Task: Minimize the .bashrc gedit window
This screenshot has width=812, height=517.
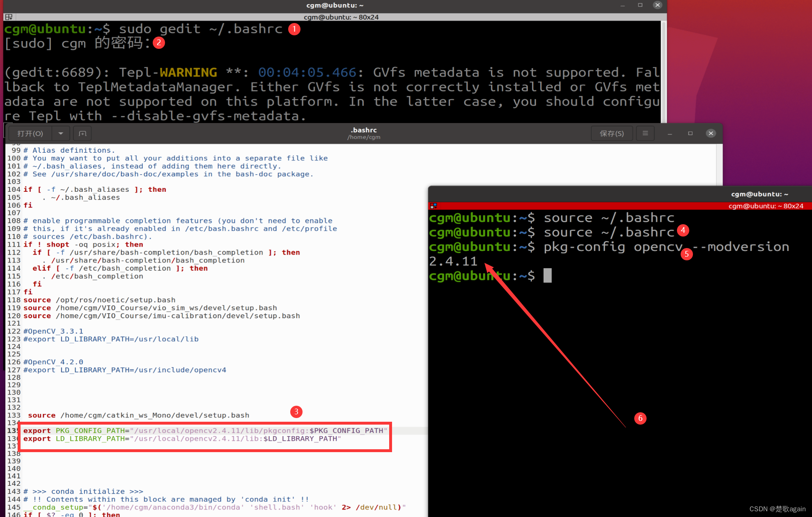Action: coord(670,133)
